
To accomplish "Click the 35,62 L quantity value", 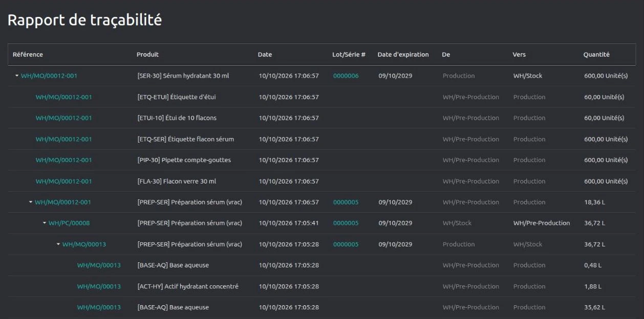I will pos(594,307).
